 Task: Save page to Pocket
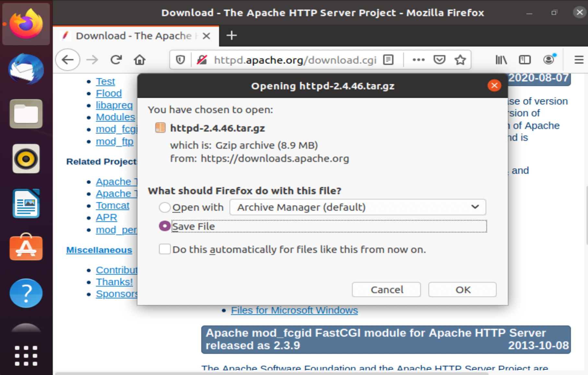tap(440, 60)
